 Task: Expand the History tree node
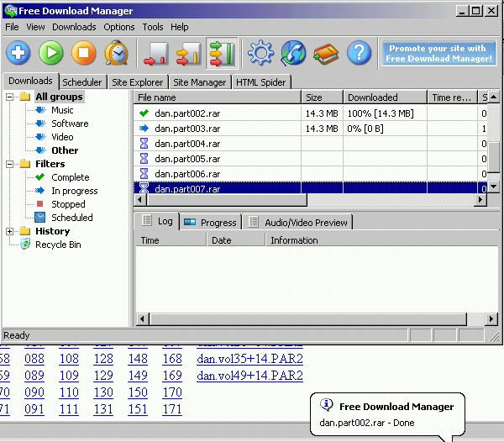click(x=9, y=231)
